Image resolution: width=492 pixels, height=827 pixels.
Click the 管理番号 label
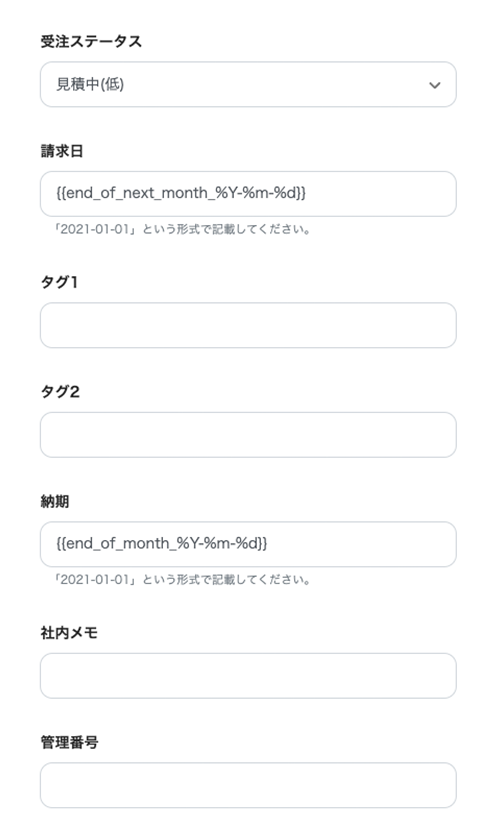point(69,742)
